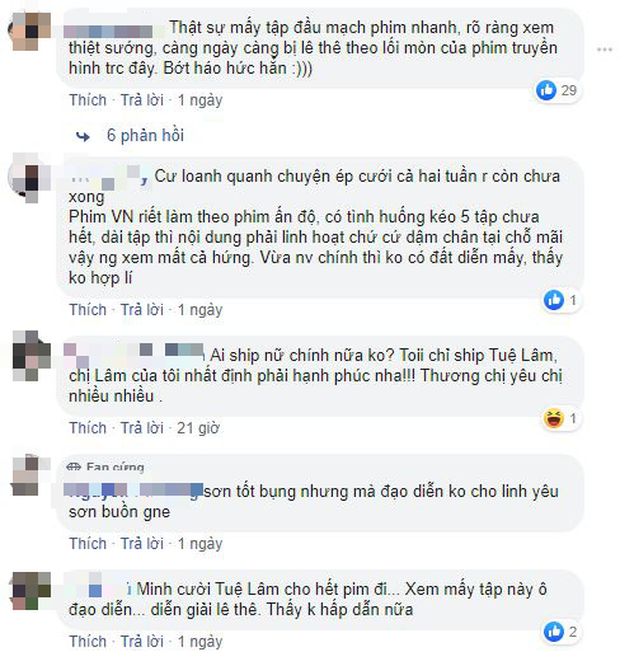Click Thích under the 'Minh cưới Tuệ Lâm' comment
This screenshot has width=620, height=666.
click(x=88, y=641)
